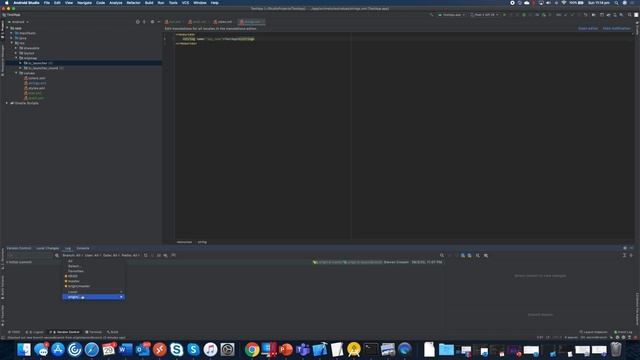
Task: Open the Date: All filter
Action: pyautogui.click(x=111, y=256)
